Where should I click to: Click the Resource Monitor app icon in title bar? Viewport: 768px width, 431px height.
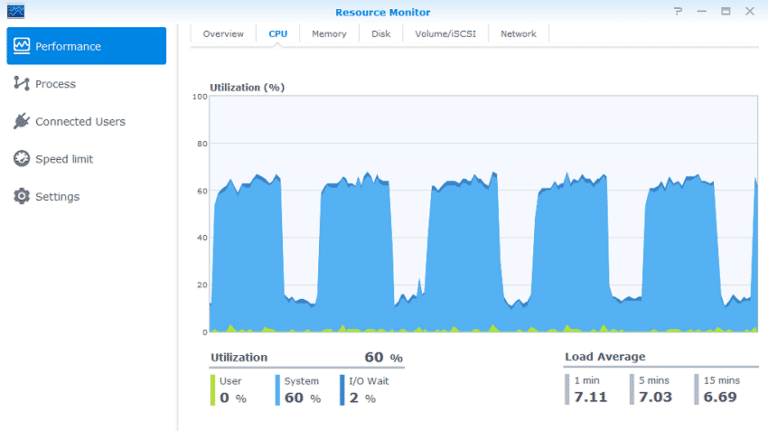tap(16, 11)
